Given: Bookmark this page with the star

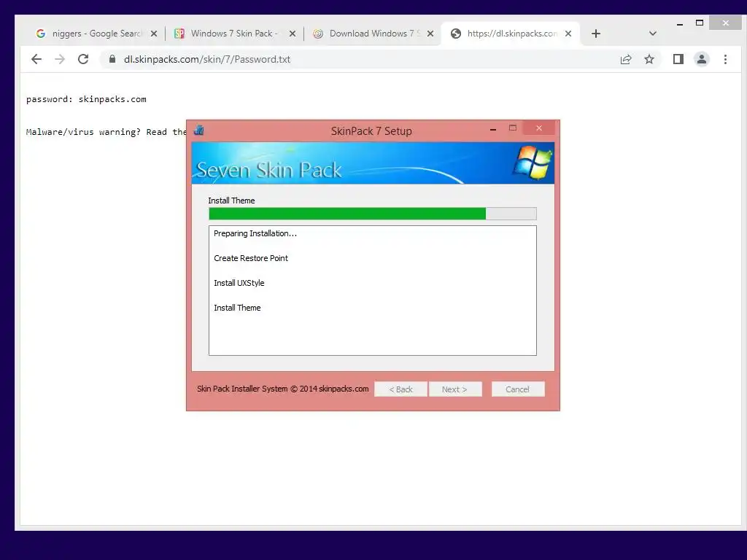Looking at the screenshot, I should (649, 60).
